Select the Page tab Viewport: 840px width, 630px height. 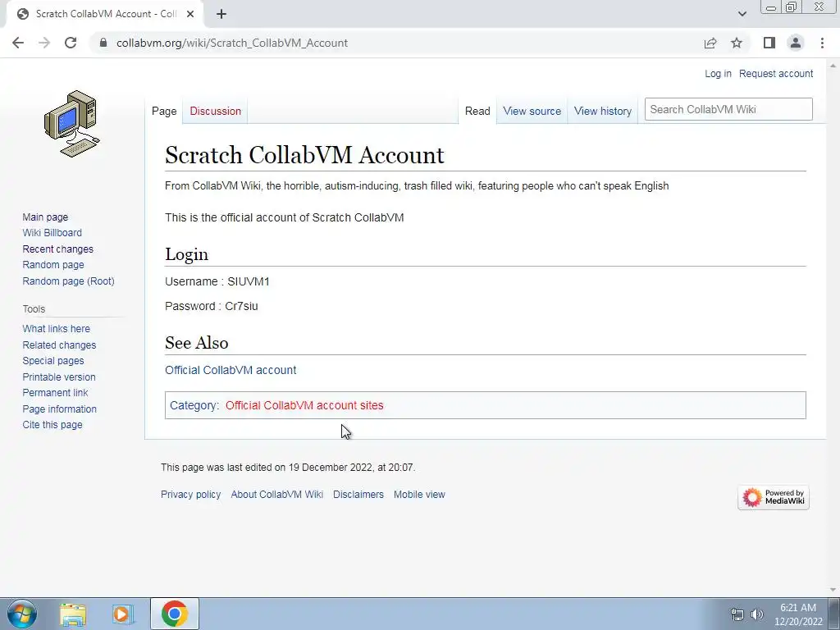164,111
